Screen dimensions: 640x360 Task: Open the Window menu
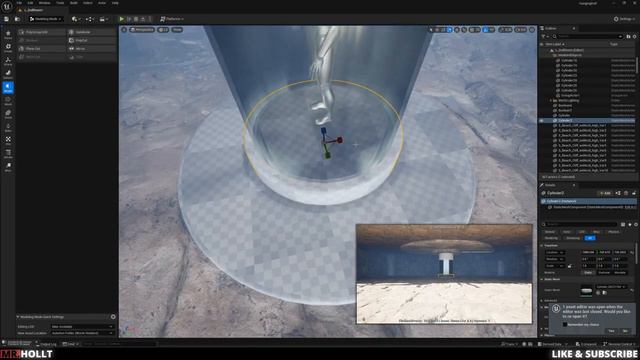44,3
